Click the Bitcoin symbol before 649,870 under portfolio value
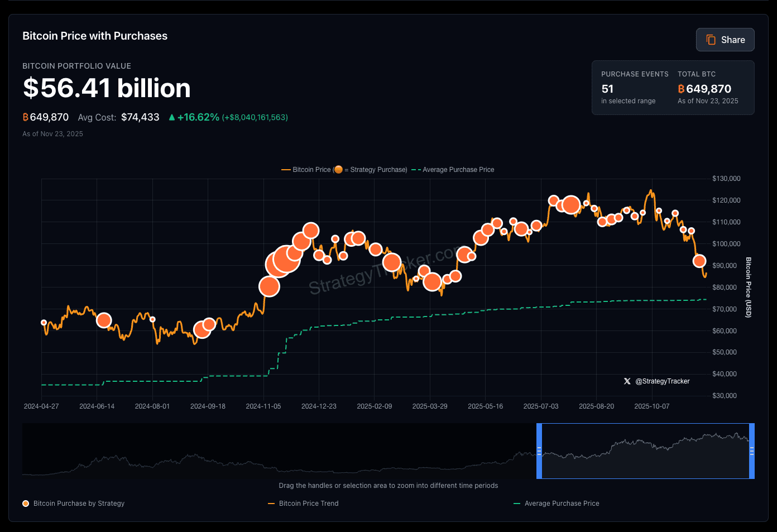Viewport: 777px width, 532px height. point(25,117)
